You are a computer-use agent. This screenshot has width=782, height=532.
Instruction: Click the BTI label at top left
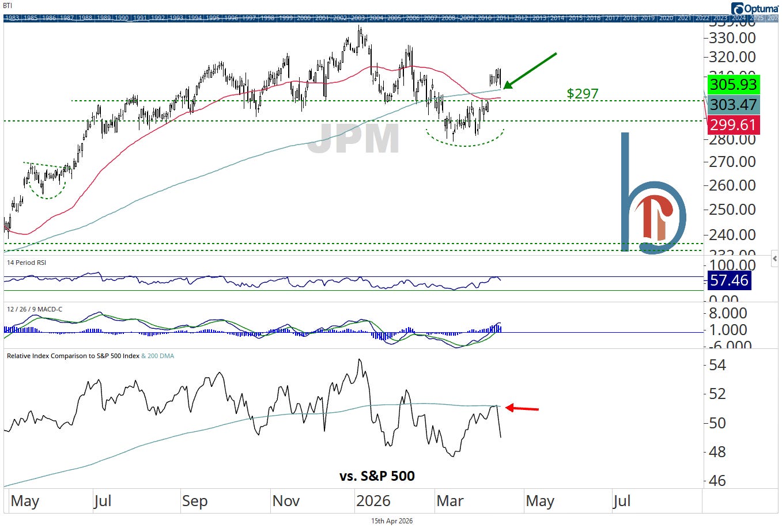(x=8, y=6)
